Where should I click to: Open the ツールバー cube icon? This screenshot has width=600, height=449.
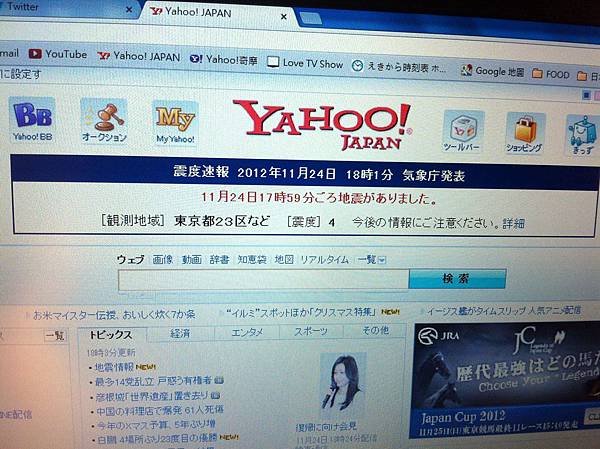(461, 131)
